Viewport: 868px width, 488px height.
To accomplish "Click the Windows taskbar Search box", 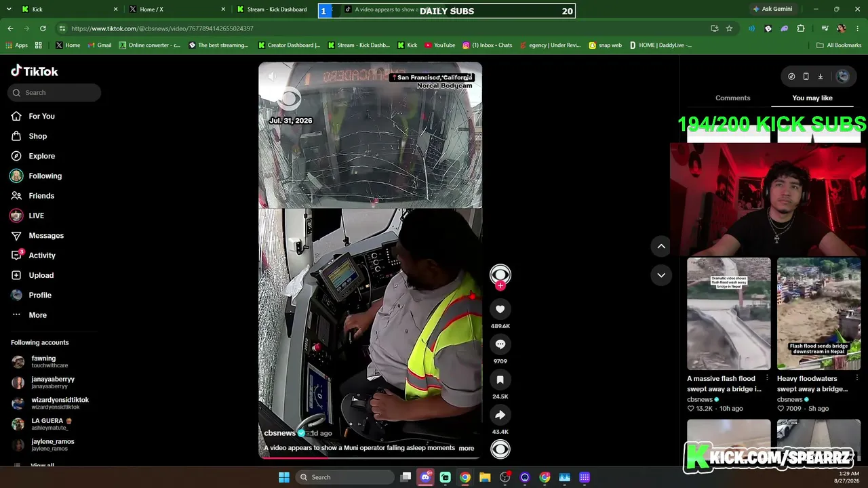I will (x=344, y=477).
